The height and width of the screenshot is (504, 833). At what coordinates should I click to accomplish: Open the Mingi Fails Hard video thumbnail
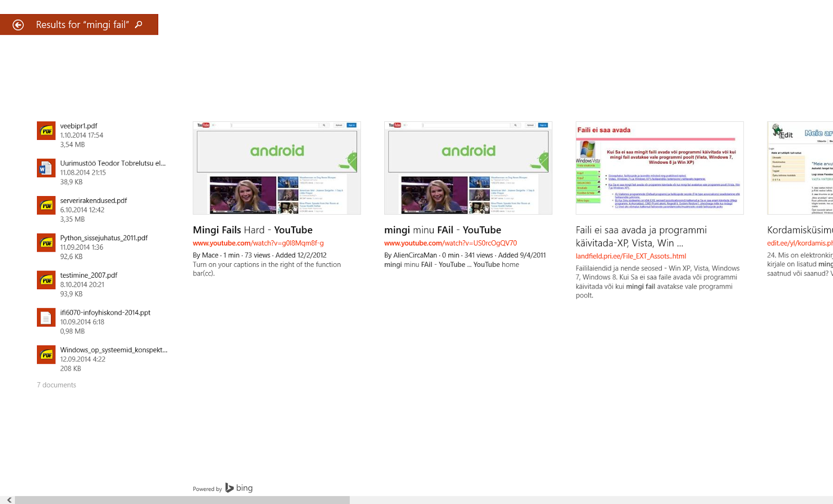pyautogui.click(x=277, y=168)
